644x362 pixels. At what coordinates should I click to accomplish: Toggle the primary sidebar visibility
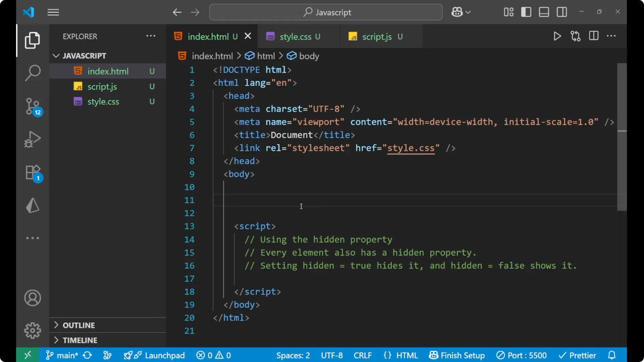click(x=526, y=12)
